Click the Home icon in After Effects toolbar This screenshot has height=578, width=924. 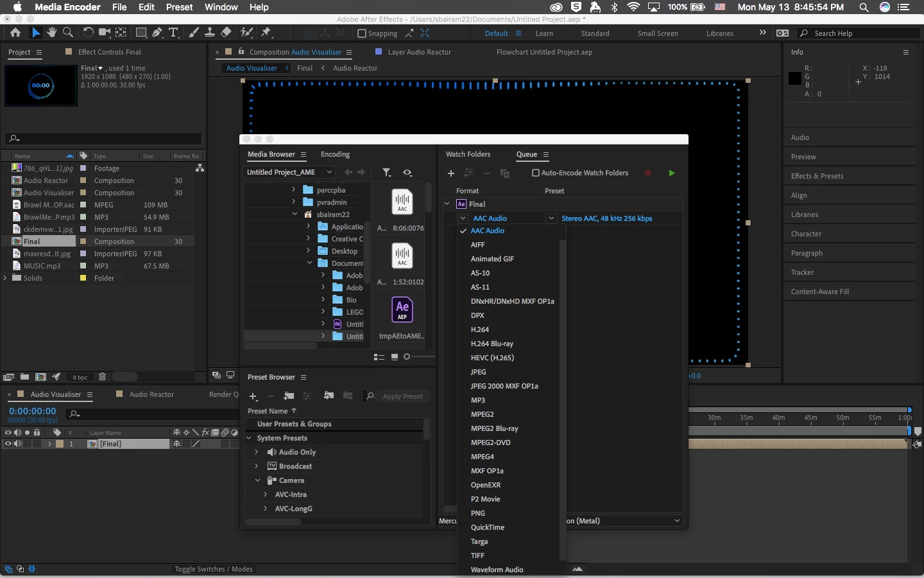15,32
